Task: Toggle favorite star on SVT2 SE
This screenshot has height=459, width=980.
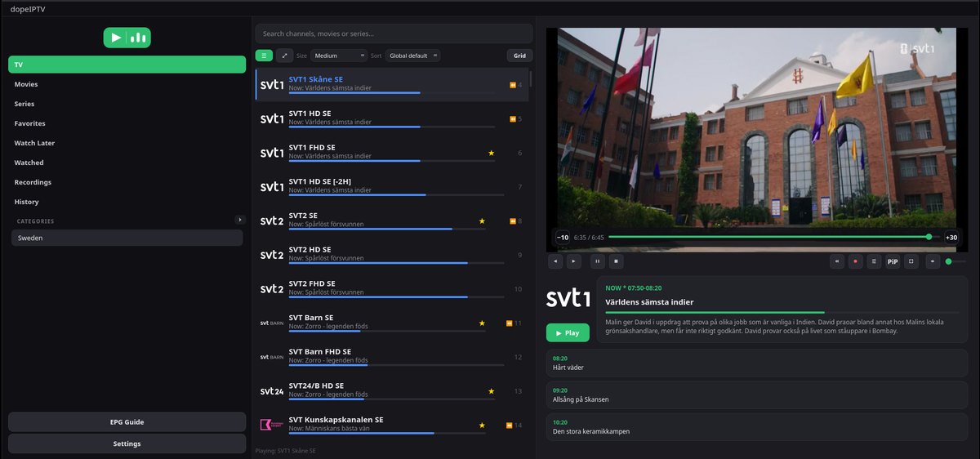Action: coord(482,221)
